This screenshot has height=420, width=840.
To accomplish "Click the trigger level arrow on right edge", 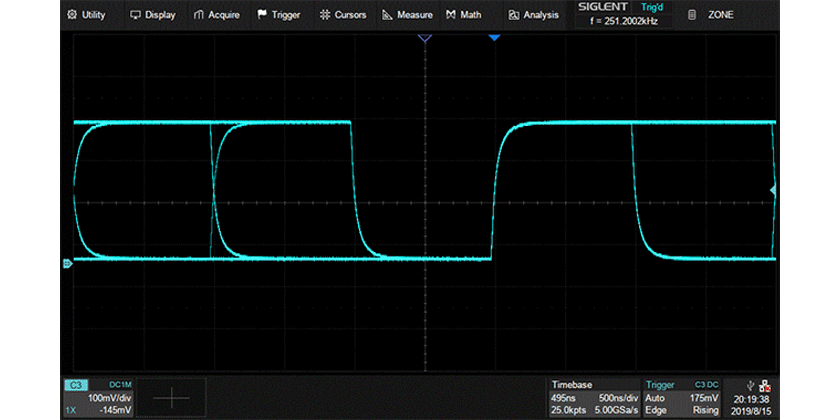I will coord(772,190).
